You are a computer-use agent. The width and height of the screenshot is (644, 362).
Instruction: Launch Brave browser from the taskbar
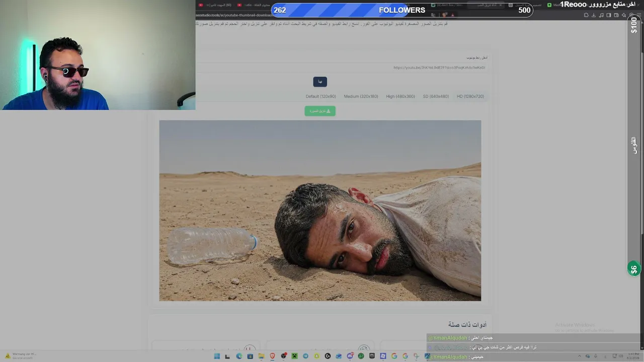[x=273, y=356]
